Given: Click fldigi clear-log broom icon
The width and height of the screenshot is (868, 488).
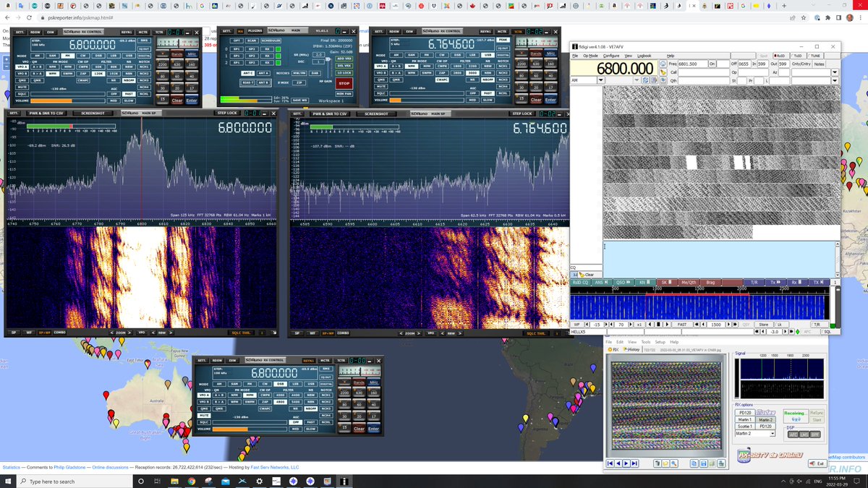Looking at the screenshot, I should point(663,72).
